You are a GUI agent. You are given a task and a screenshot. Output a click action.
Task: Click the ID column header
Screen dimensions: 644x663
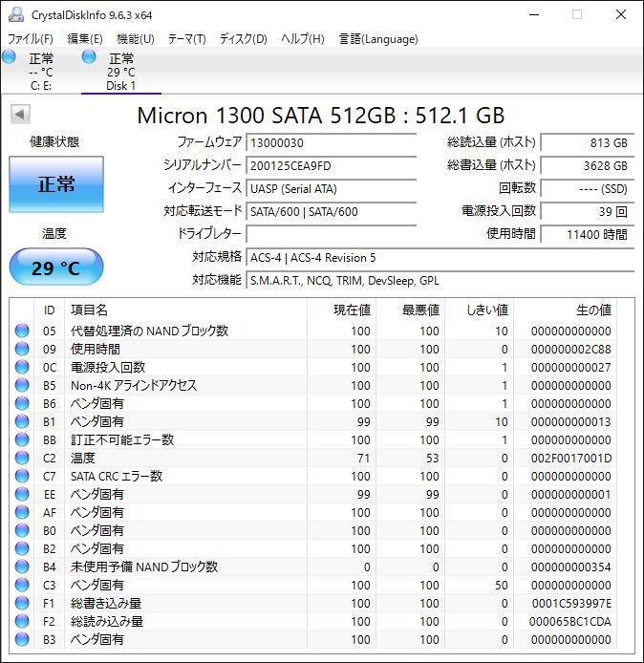point(49,310)
